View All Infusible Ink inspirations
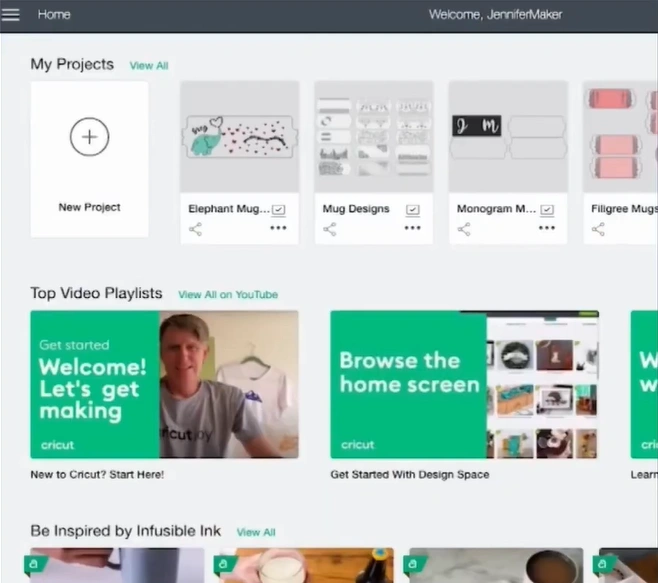Viewport: 658px width, 583px height. point(256,532)
